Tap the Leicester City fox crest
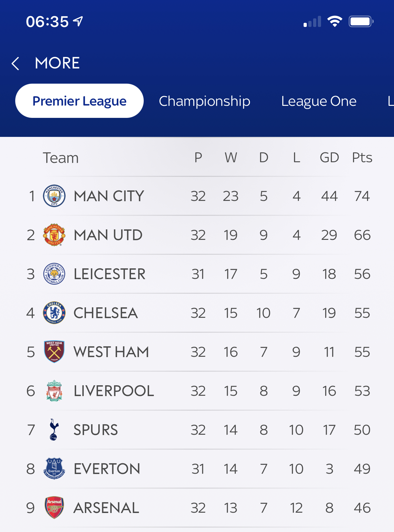This screenshot has width=394, height=532. pos(54,274)
